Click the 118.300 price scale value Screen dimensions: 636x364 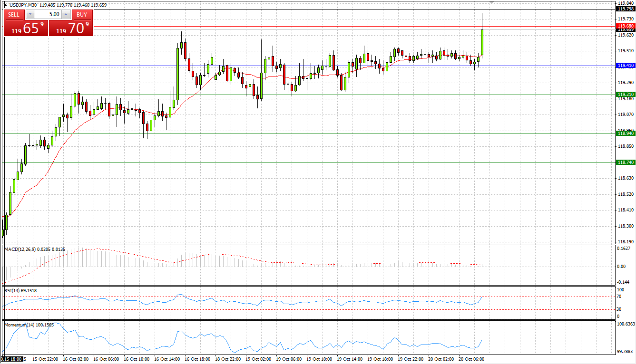click(x=626, y=226)
